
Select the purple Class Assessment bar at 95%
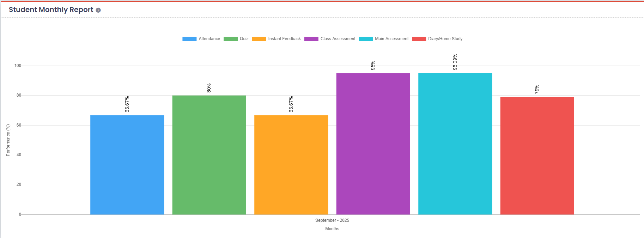point(373,144)
